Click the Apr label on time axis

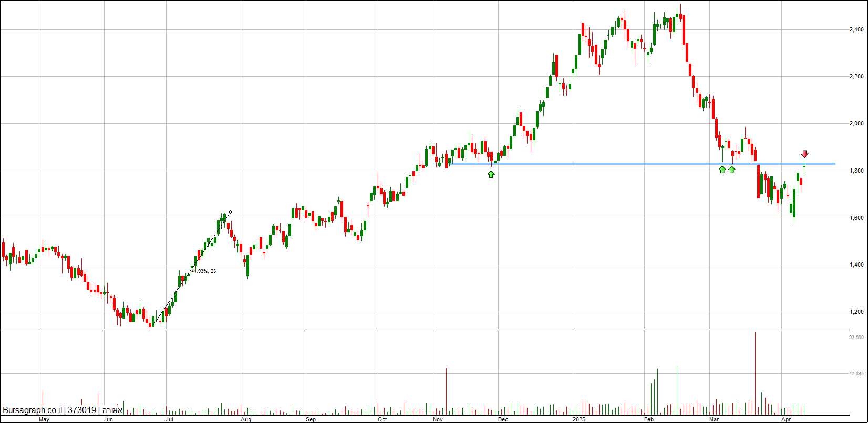click(786, 419)
